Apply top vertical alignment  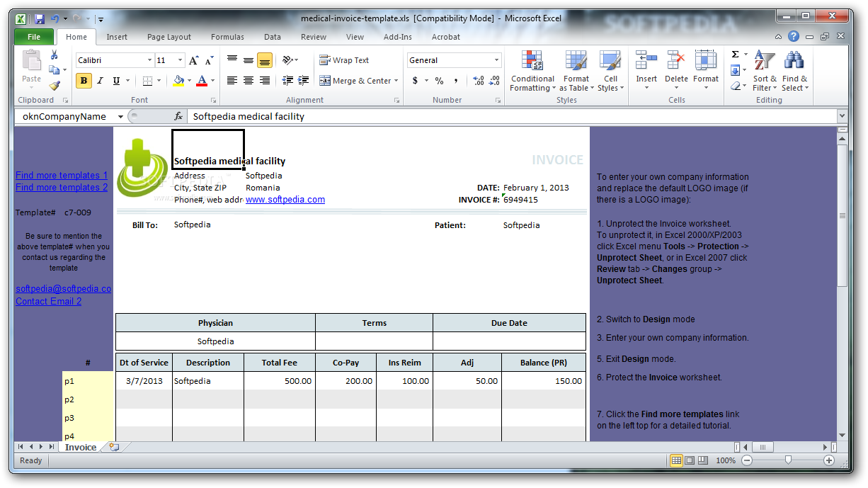click(x=232, y=60)
